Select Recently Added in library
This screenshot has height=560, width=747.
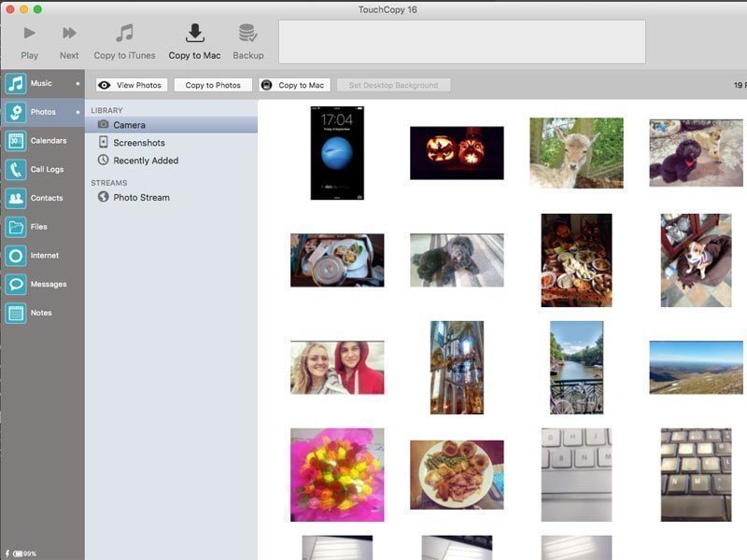[x=146, y=161]
